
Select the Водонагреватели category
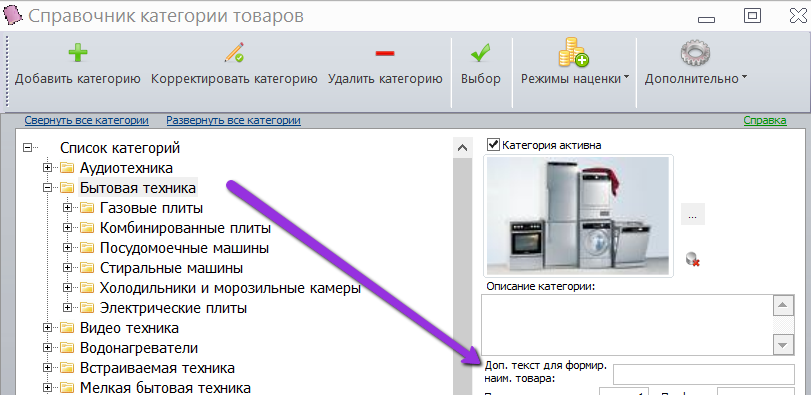pyautogui.click(x=139, y=348)
